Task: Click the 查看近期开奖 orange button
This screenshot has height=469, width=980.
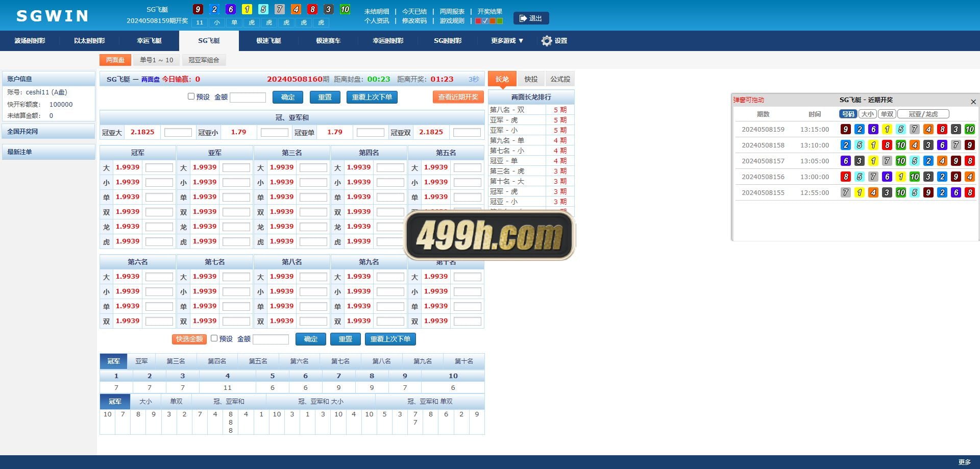Action: 458,97
